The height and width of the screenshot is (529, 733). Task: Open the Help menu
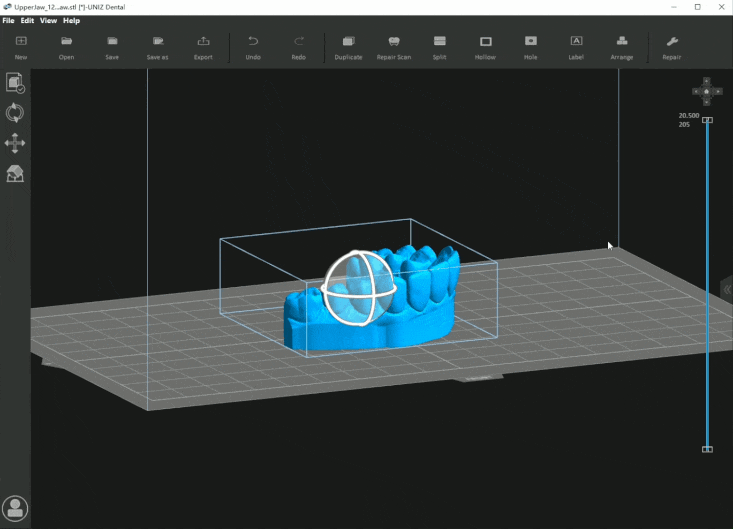pos(71,20)
